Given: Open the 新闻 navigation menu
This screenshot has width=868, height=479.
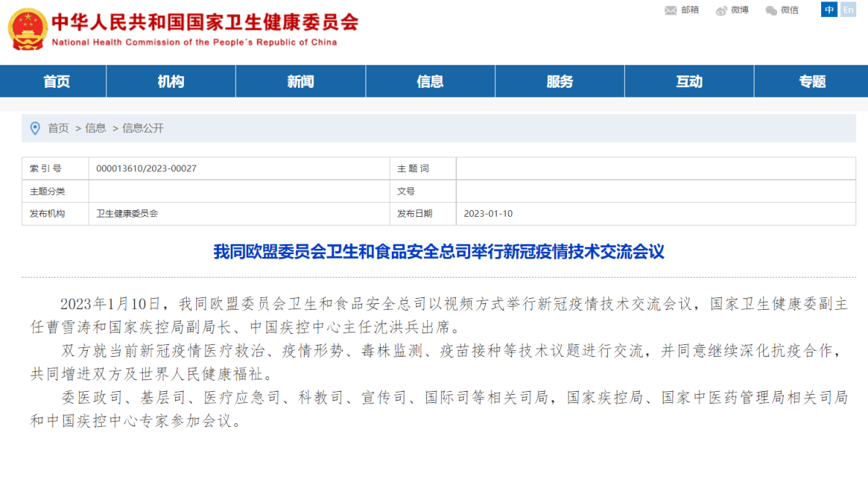Looking at the screenshot, I should click(300, 81).
